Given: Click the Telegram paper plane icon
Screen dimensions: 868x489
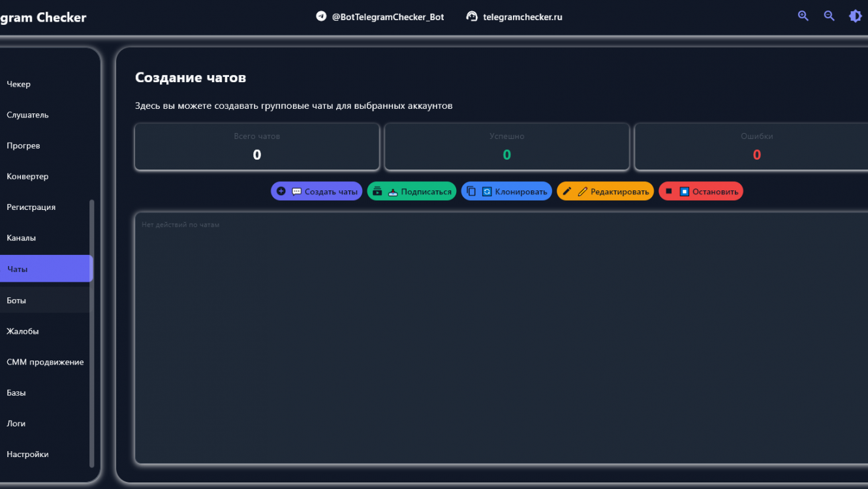Looking at the screenshot, I should point(321,16).
